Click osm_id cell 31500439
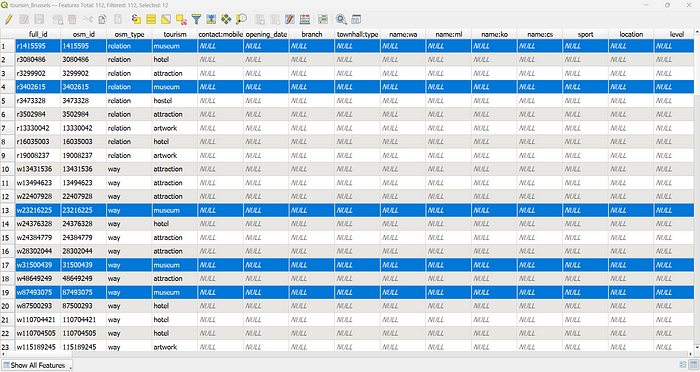The image size is (700, 372). click(x=83, y=265)
